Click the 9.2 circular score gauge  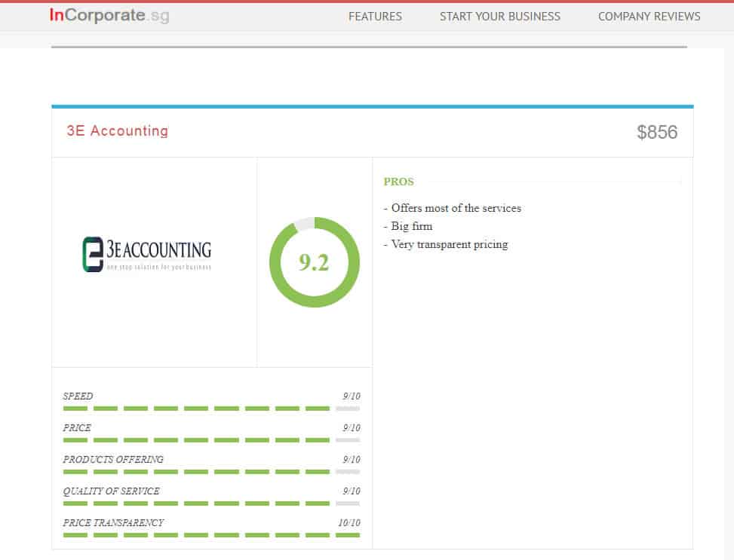[x=315, y=262]
